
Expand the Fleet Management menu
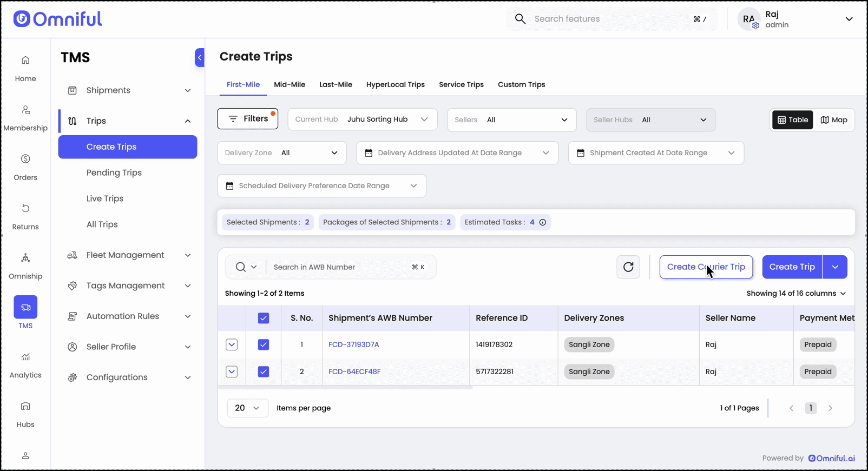[x=128, y=255]
